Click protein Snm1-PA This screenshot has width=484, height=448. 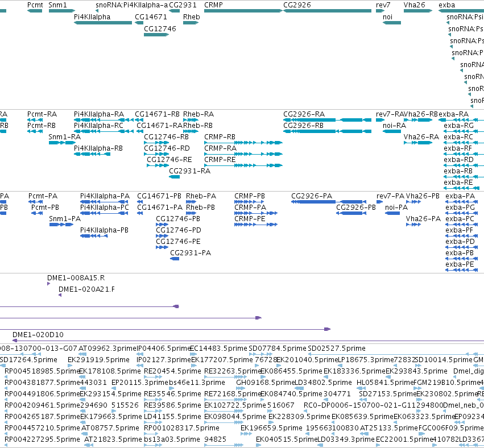(x=61, y=225)
